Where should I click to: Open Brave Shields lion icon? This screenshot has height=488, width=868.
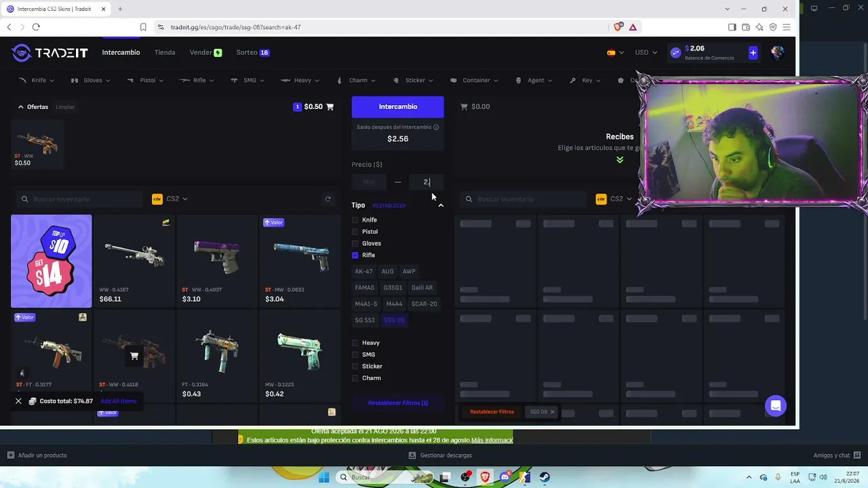(618, 27)
